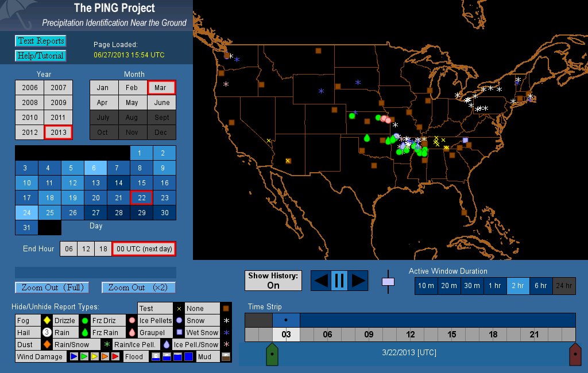
Task: Click the animation speed slider handle
Action: tap(389, 282)
